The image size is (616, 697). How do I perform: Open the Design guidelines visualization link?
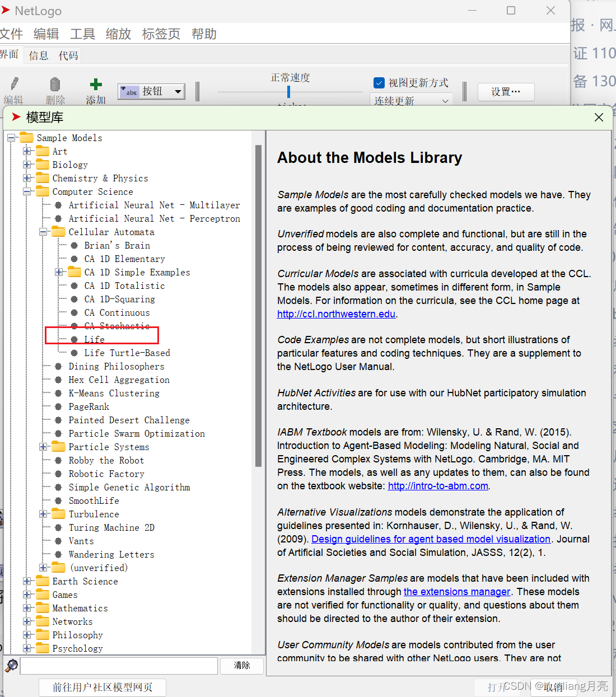point(431,539)
